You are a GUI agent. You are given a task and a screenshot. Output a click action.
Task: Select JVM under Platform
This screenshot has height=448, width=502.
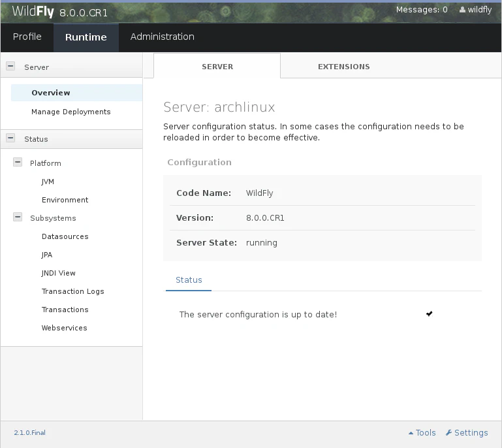48,182
